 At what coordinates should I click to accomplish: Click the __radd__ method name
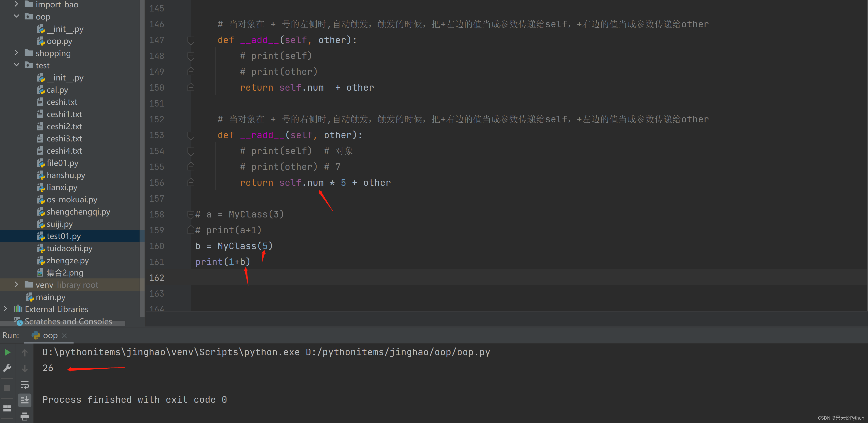[x=262, y=135]
